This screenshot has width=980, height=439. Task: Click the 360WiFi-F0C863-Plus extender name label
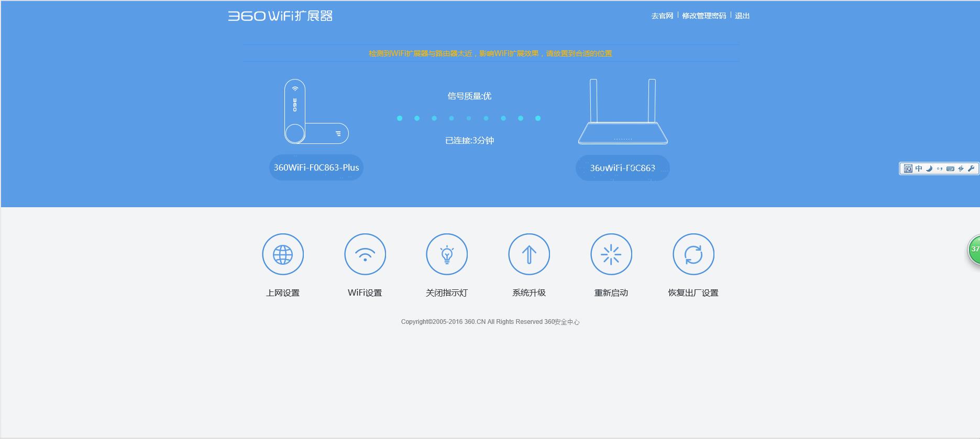[316, 167]
